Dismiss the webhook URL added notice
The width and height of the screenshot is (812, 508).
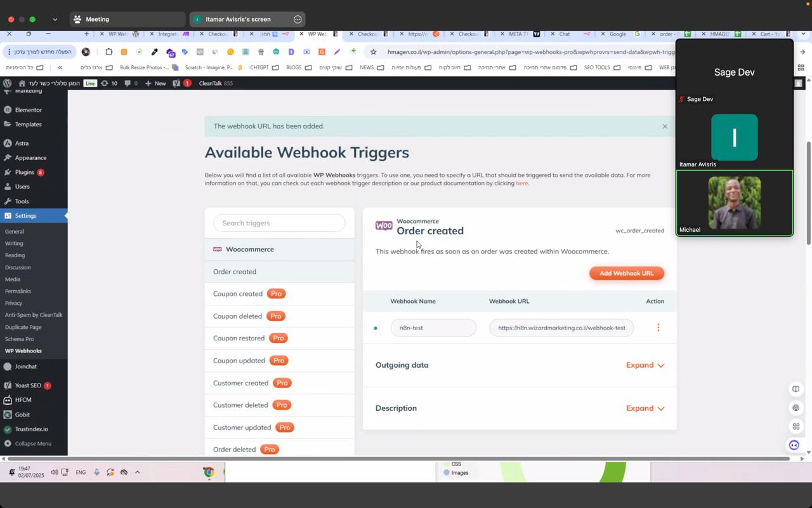coord(665,126)
